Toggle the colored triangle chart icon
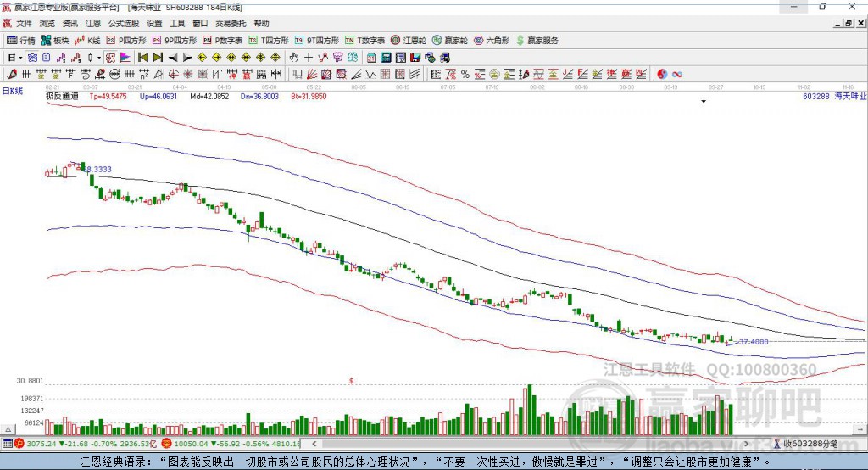Viewport: 868px width, 470px height. point(125,58)
